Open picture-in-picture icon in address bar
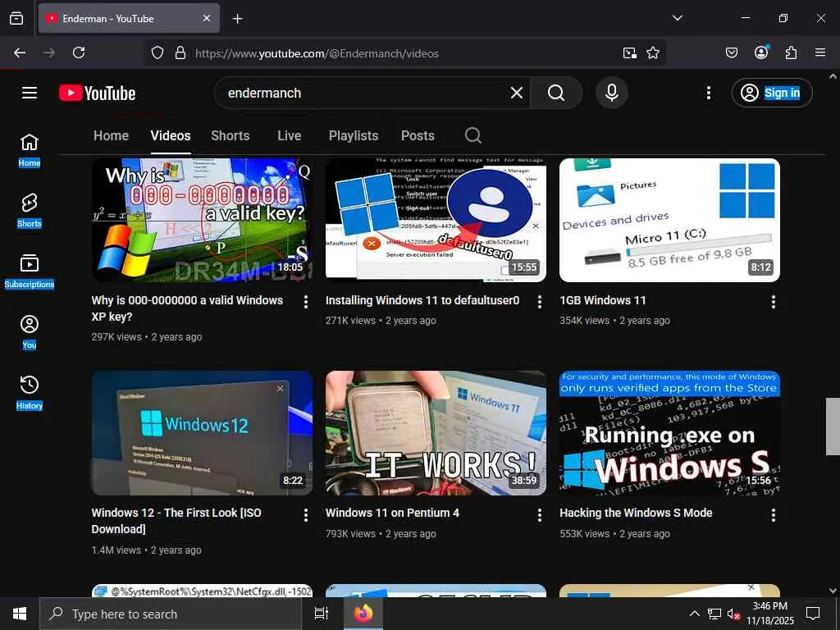Screen dimensions: 840x630 (629, 52)
